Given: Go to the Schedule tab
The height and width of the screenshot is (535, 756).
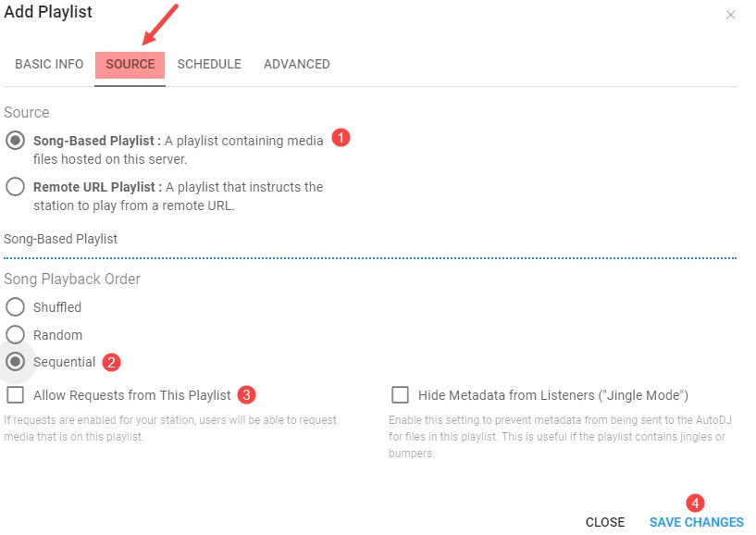Looking at the screenshot, I should (209, 64).
